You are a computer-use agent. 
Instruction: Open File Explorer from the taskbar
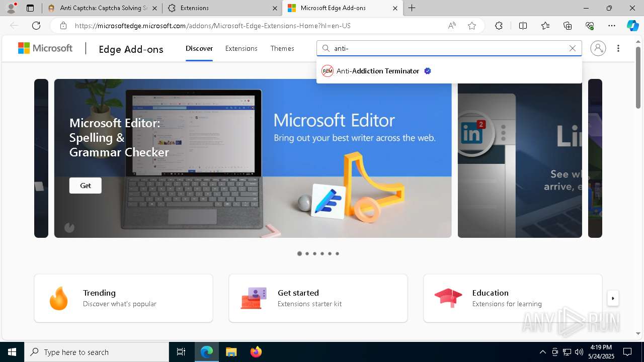[231, 352]
